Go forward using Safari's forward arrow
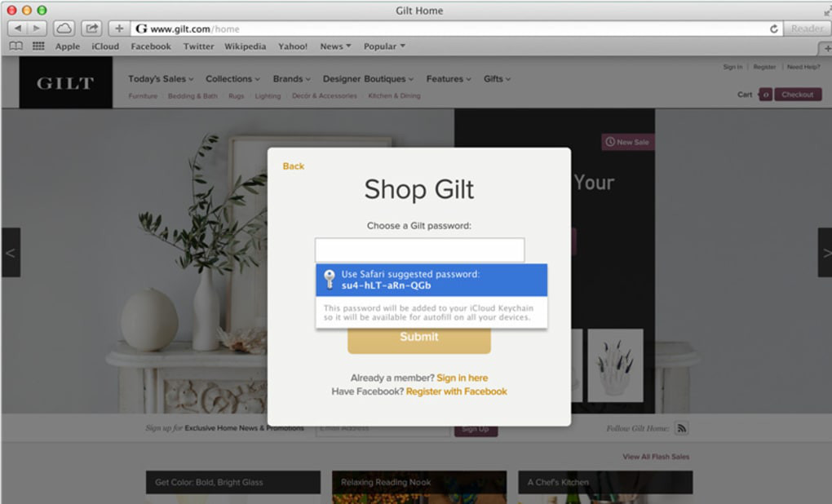The height and width of the screenshot is (504, 832). [38, 28]
